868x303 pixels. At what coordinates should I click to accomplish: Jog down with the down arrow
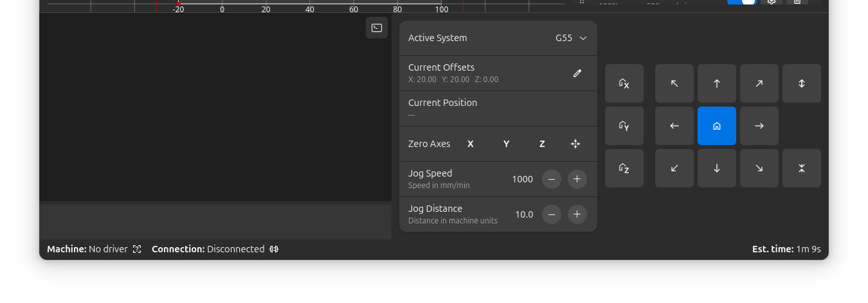click(716, 168)
